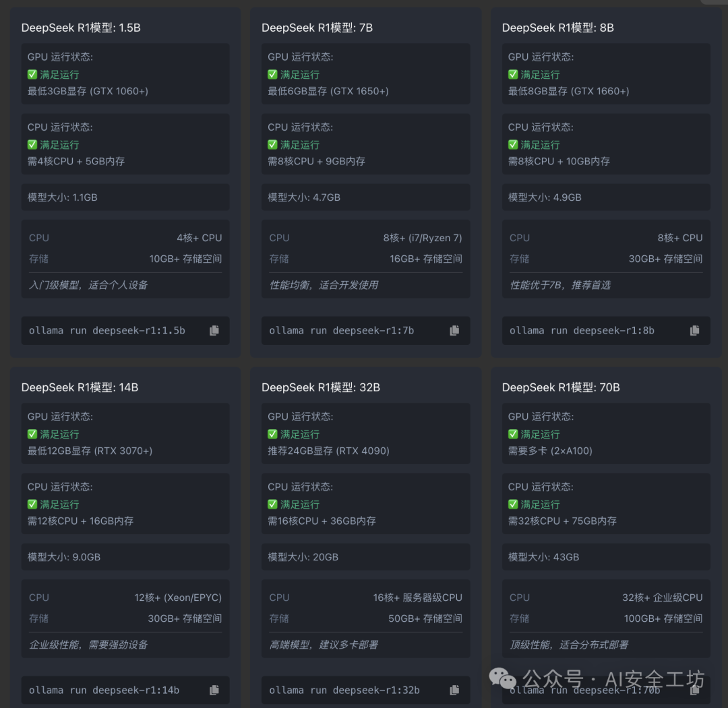Screen dimensions: 728x708
Task: Select the 'ollama run deepseek-r1:1.5b' command text
Action: (107, 330)
